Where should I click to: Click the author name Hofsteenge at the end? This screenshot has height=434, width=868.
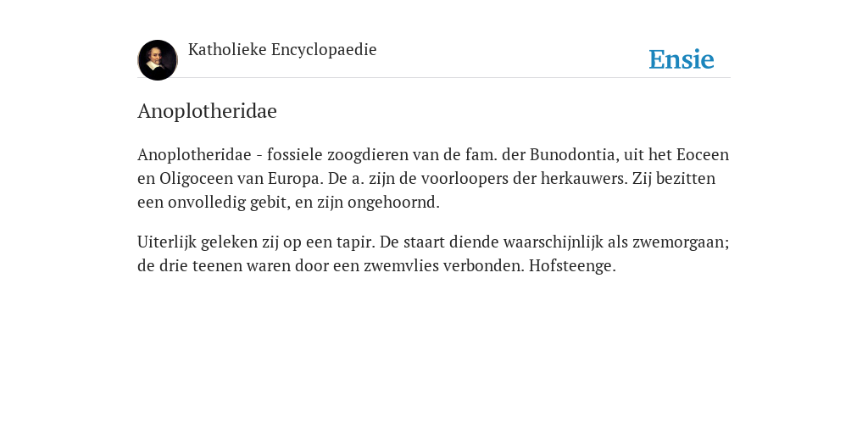tap(572, 265)
